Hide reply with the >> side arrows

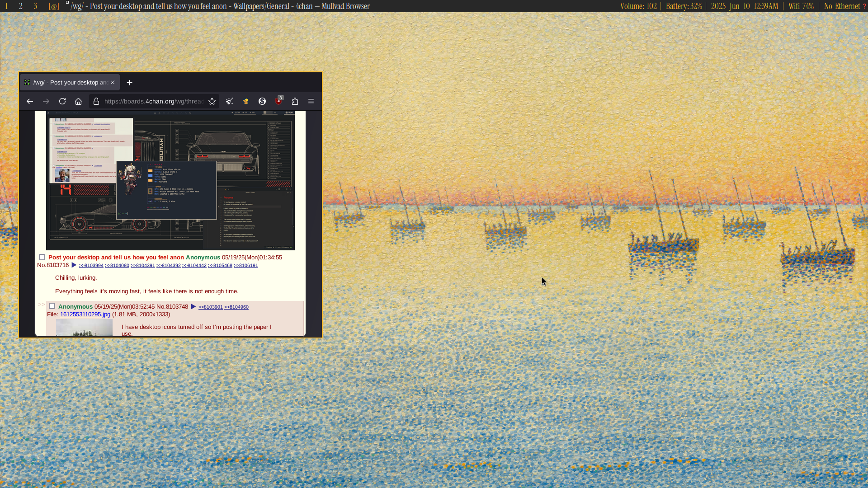tap(42, 305)
